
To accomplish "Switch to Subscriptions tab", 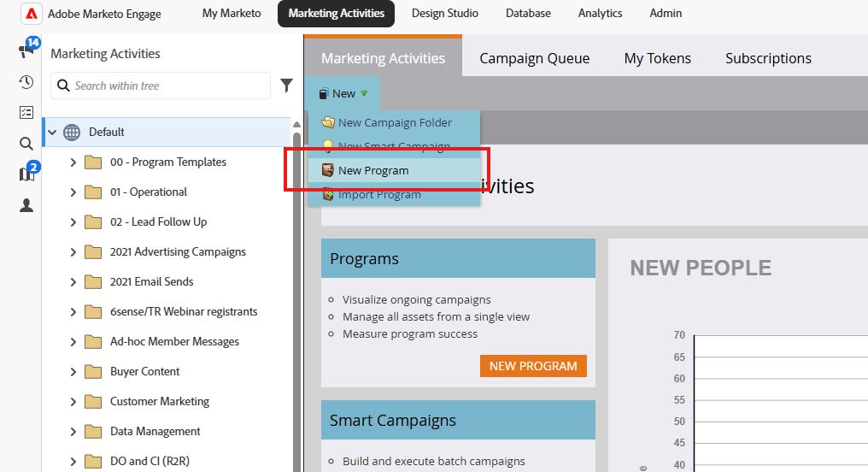I will point(768,58).
